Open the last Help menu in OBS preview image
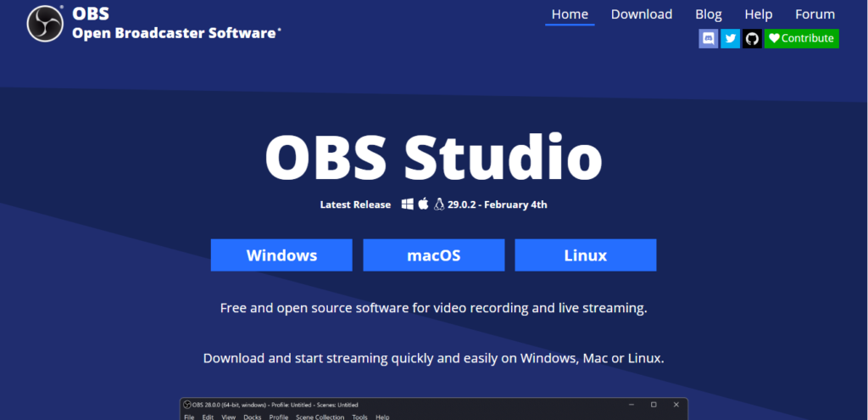 382,417
